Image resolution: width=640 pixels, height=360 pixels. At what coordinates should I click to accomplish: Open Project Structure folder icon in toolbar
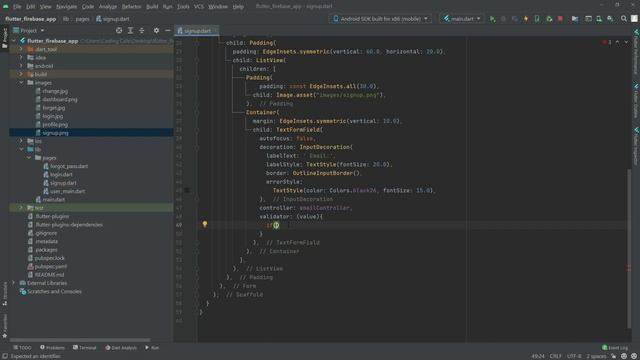575,19
